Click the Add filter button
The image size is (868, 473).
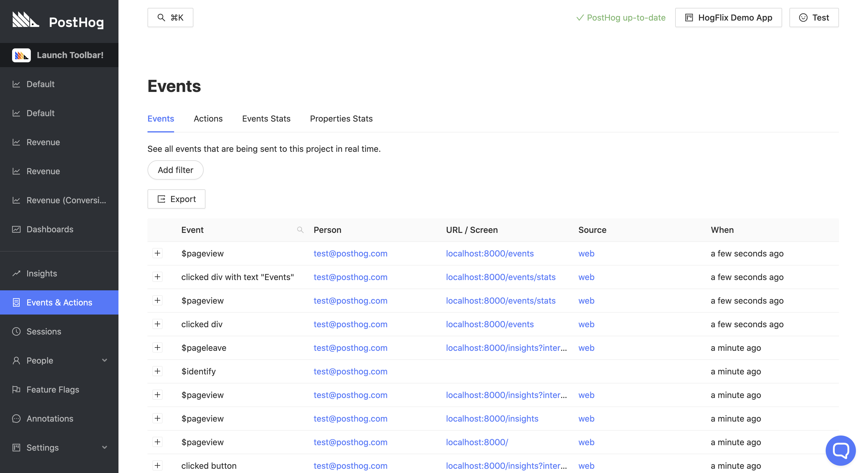[x=175, y=170]
